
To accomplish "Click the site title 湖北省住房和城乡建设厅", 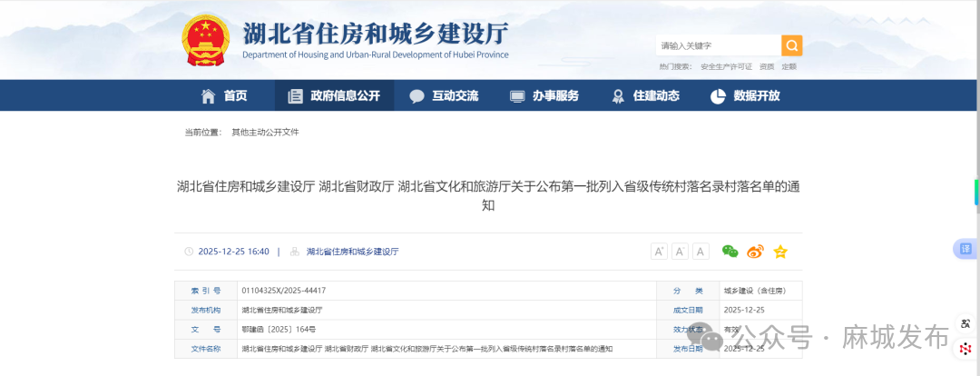I will pyautogui.click(x=376, y=34).
